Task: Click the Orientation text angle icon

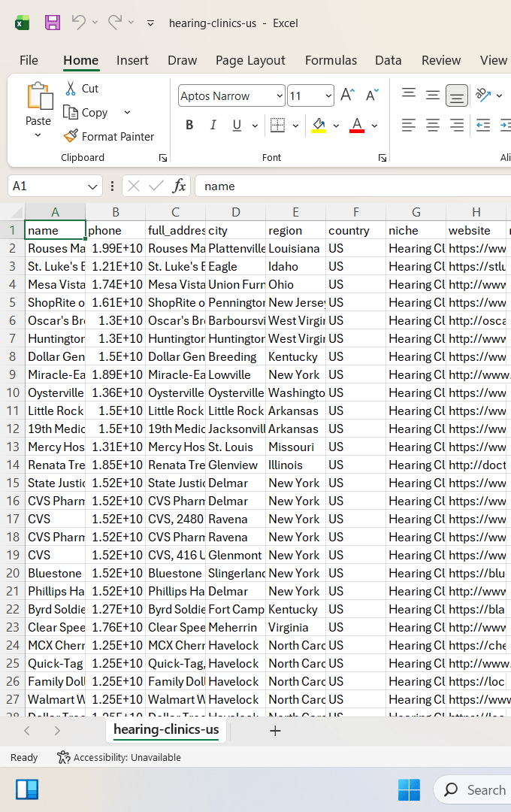Action: tap(483, 95)
